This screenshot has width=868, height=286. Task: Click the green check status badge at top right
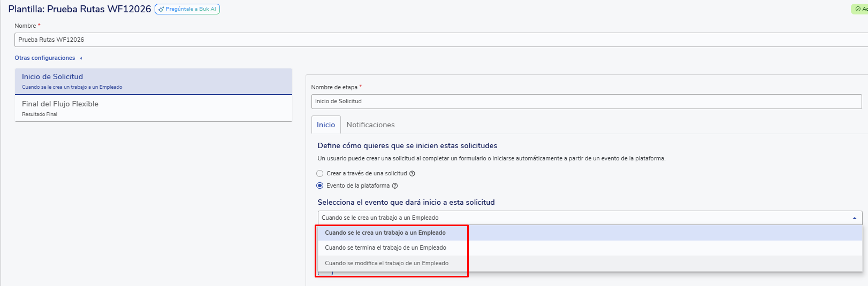860,9
